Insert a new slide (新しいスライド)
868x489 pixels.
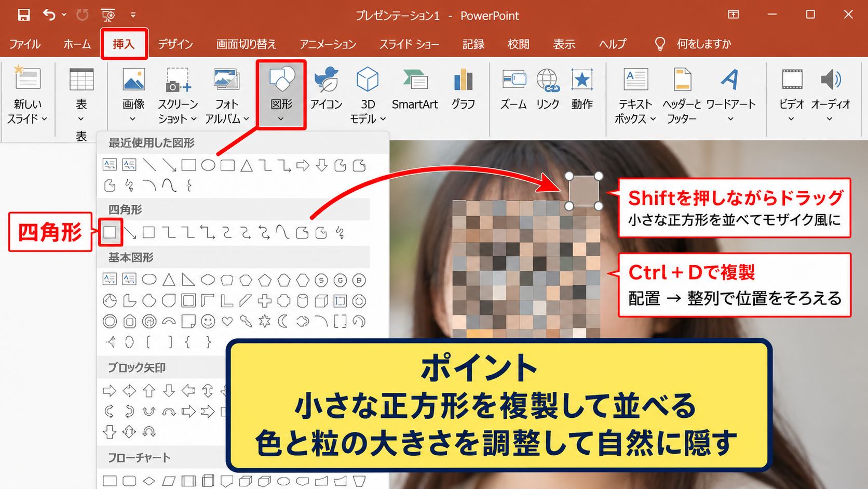[28, 96]
